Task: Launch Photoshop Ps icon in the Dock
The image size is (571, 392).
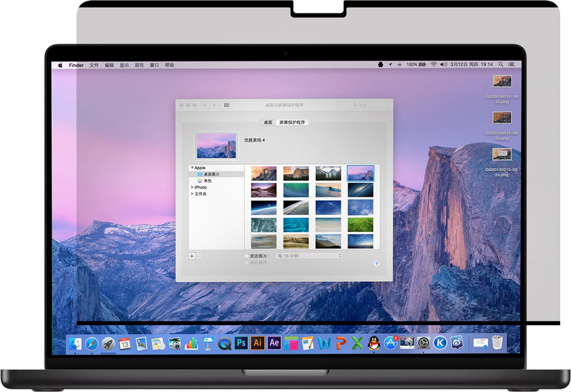Action: point(241,343)
